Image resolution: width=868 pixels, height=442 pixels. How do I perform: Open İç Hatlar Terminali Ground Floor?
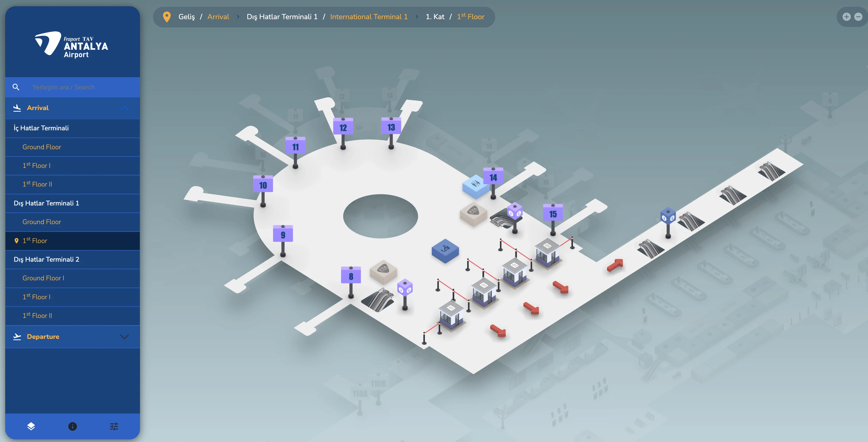[x=42, y=147]
